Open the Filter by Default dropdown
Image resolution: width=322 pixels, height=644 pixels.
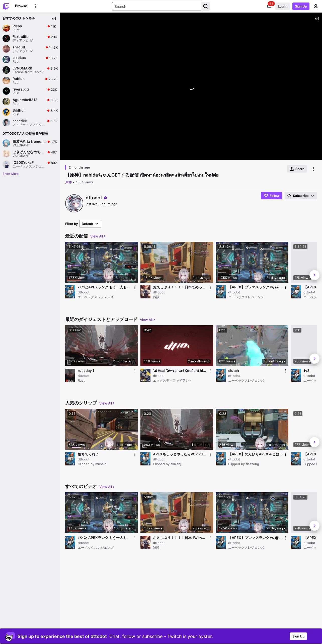[x=90, y=224]
